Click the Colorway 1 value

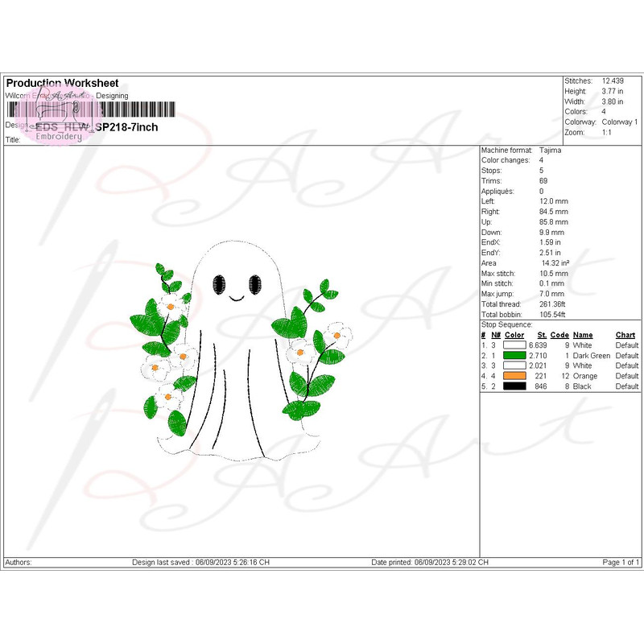click(620, 122)
